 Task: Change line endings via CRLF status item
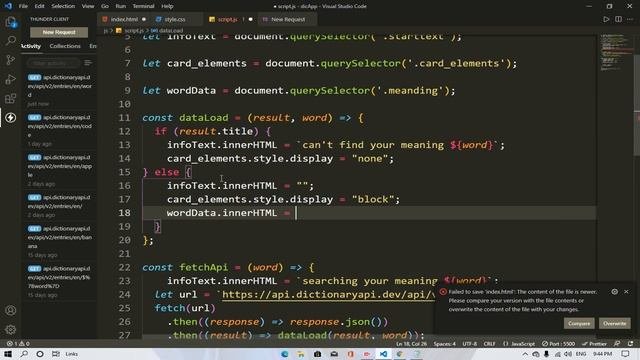coord(489,344)
